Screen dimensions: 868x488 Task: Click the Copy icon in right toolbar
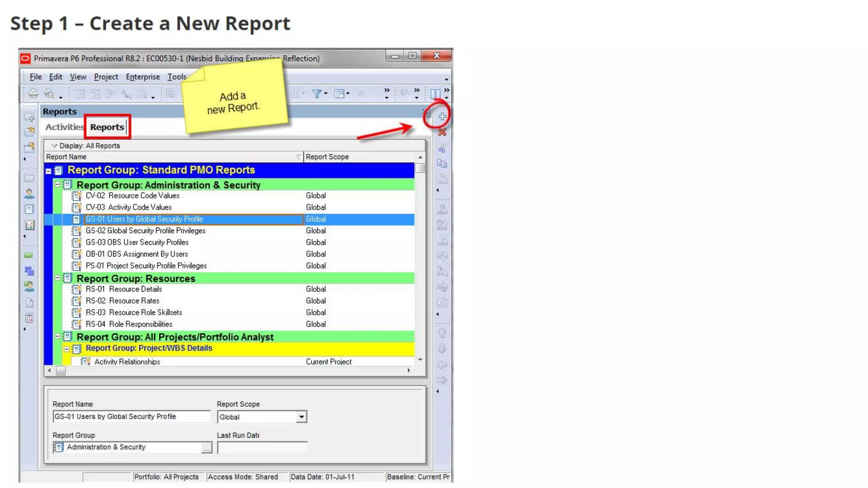[x=442, y=164]
